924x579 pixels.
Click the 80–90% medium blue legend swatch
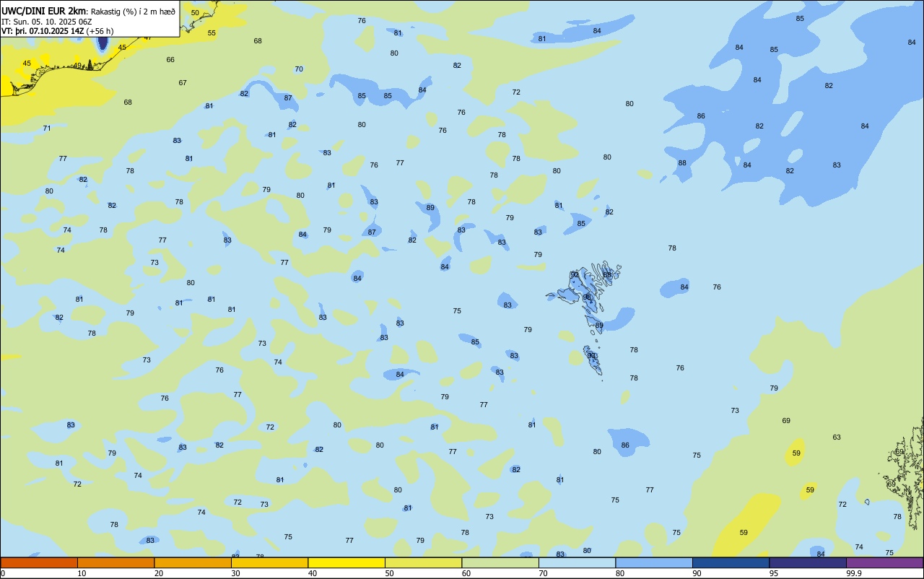(654, 562)
